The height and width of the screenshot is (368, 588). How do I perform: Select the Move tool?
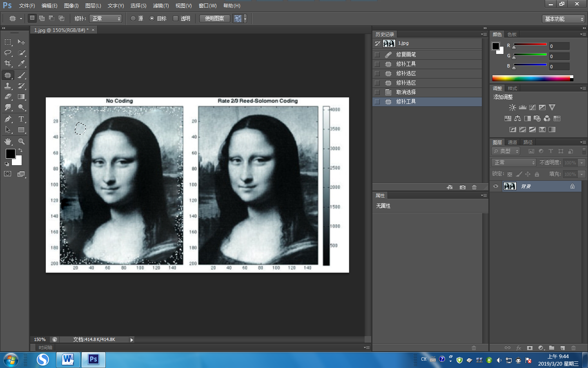coord(21,42)
